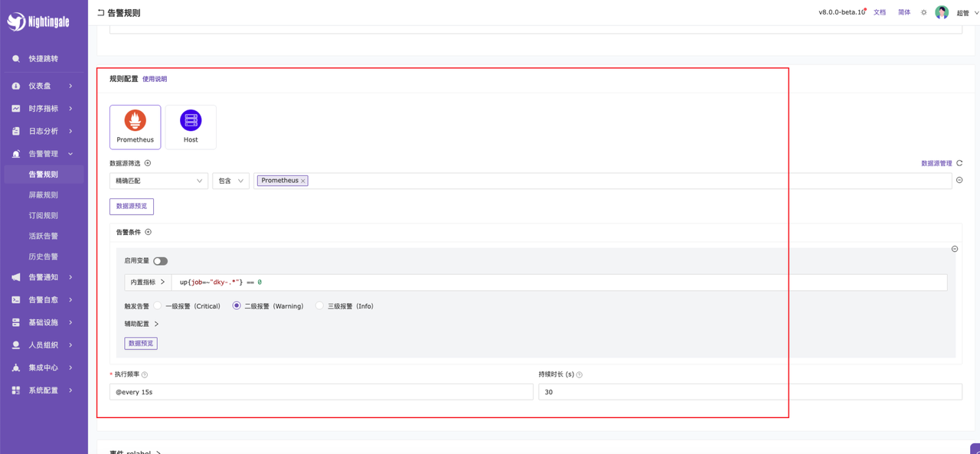Click the user avatar in top bar
Screen dimensions: 980x454
tap(942, 12)
